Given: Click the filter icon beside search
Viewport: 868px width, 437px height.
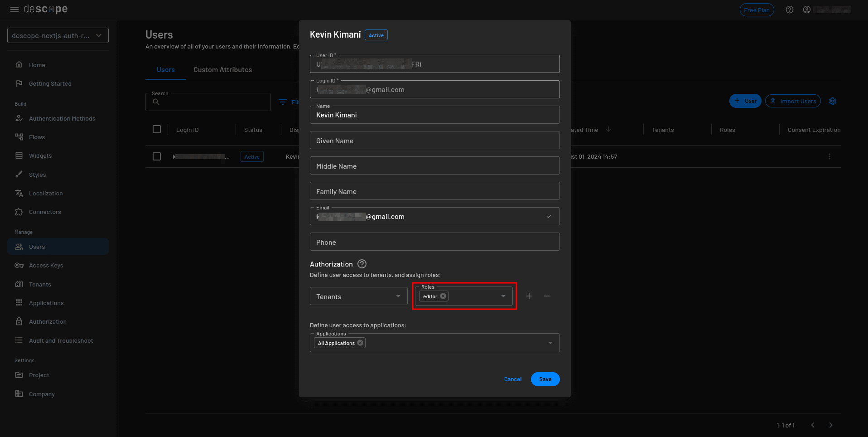Looking at the screenshot, I should click(x=283, y=102).
